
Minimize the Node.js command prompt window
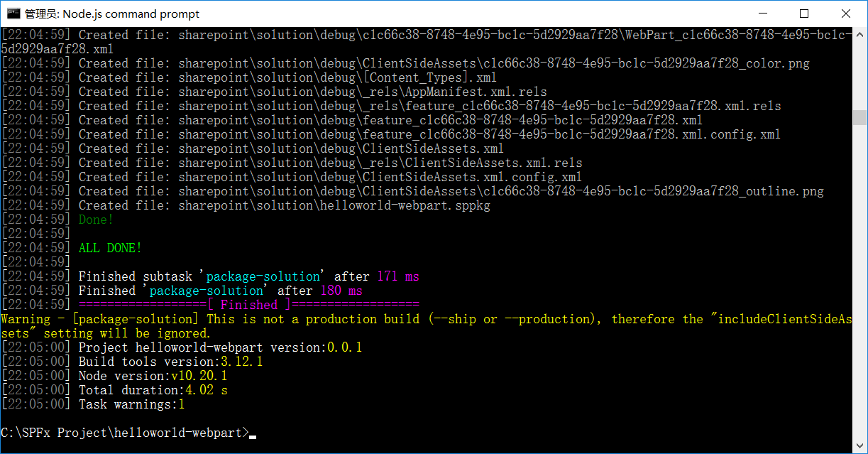[763, 13]
